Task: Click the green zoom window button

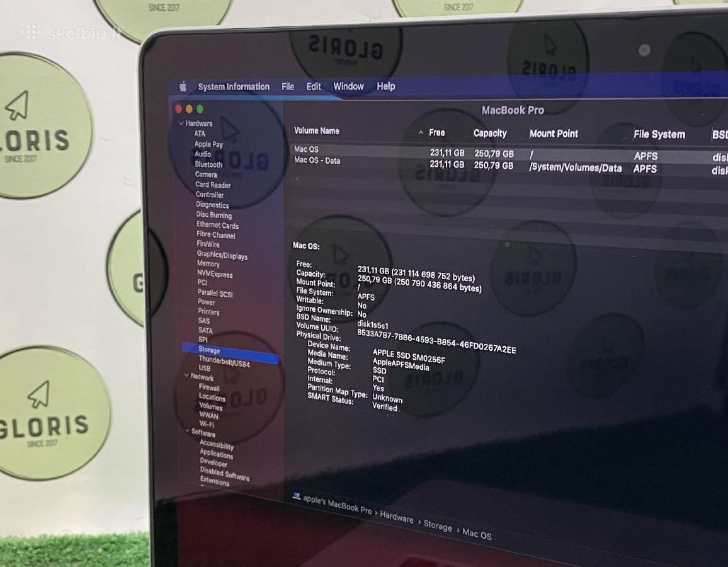Action: 200,108
